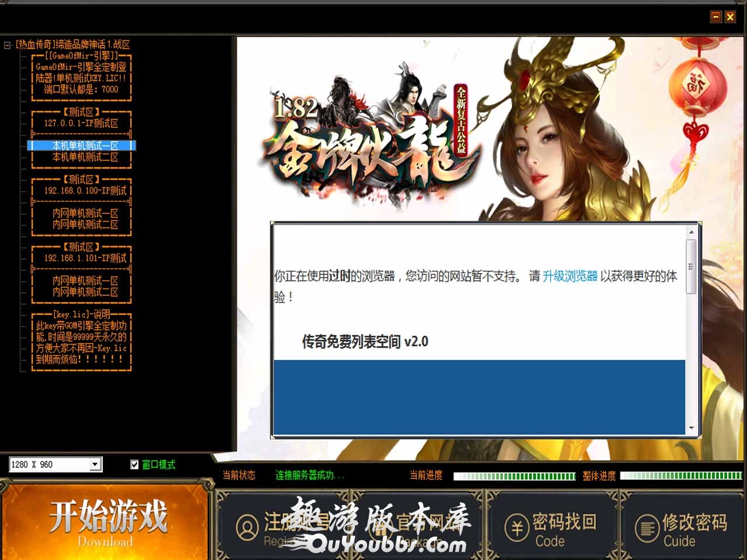The image size is (747, 560).
Task: Choose 内网单机测试一区 under 192.168.0.100
Action: pos(85,213)
